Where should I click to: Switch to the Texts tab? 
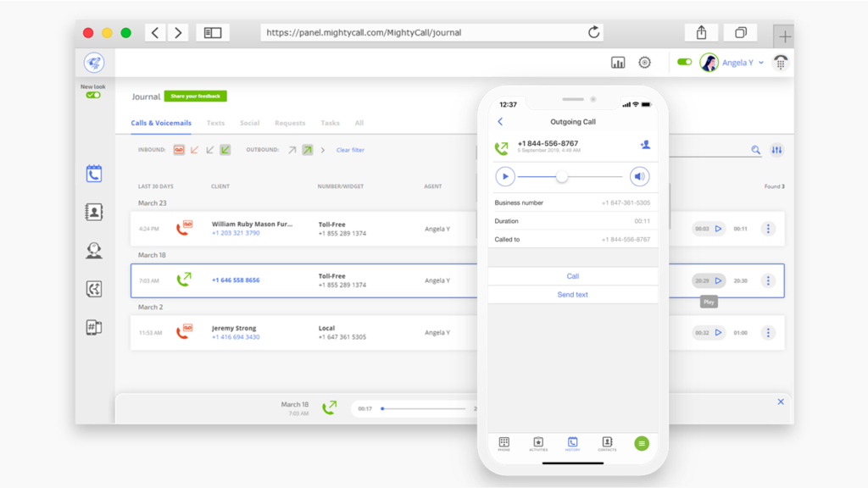(215, 122)
